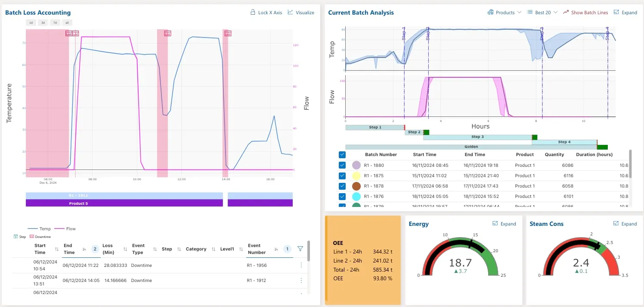Click the sort priority badge 2 on End Time

[x=95, y=249]
